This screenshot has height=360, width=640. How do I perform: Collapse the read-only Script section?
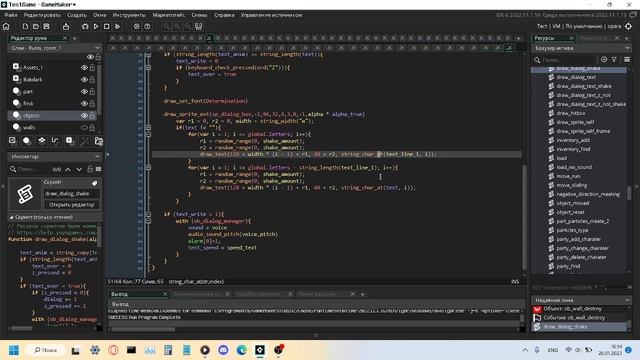[x=11, y=217]
